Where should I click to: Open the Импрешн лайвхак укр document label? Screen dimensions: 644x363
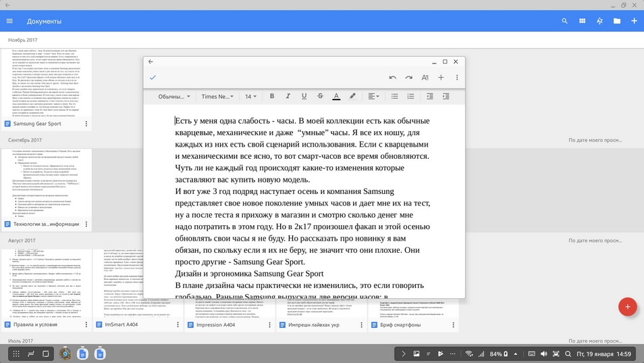pyautogui.click(x=314, y=324)
